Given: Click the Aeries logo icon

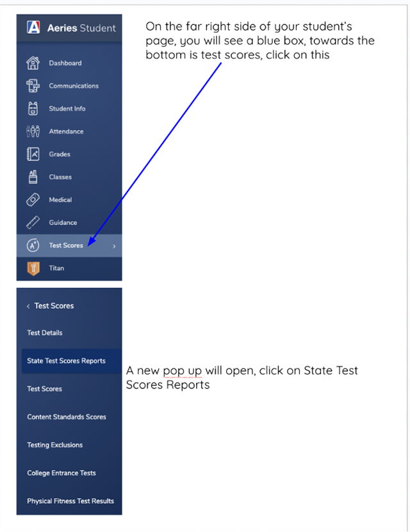Looking at the screenshot, I should click(33, 27).
